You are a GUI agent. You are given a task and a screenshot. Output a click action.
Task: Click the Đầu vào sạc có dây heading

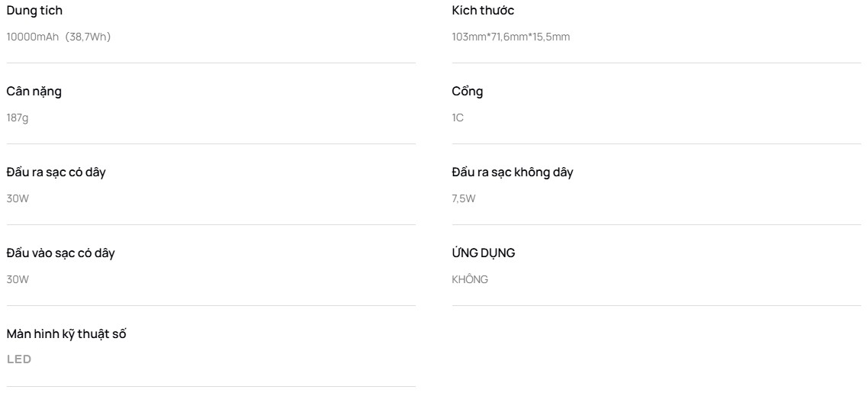[x=60, y=253]
